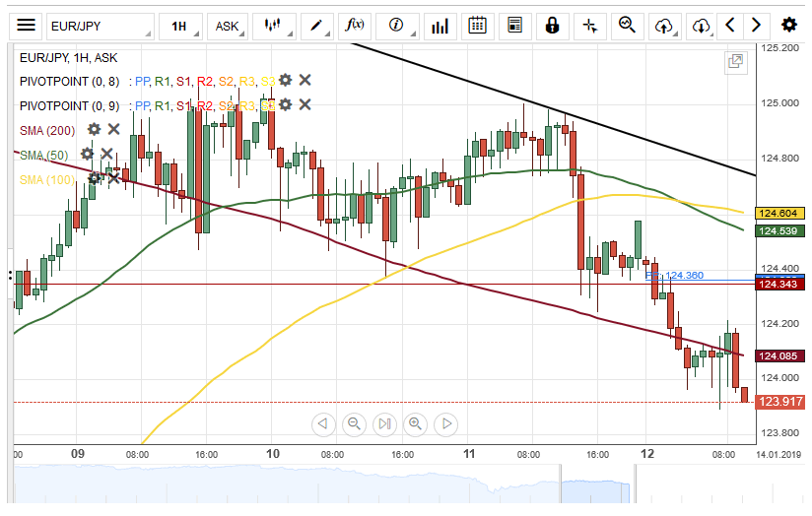Screen dimensions: 812x516
Task: Toggle the crosshair cursor tool
Action: (589, 26)
